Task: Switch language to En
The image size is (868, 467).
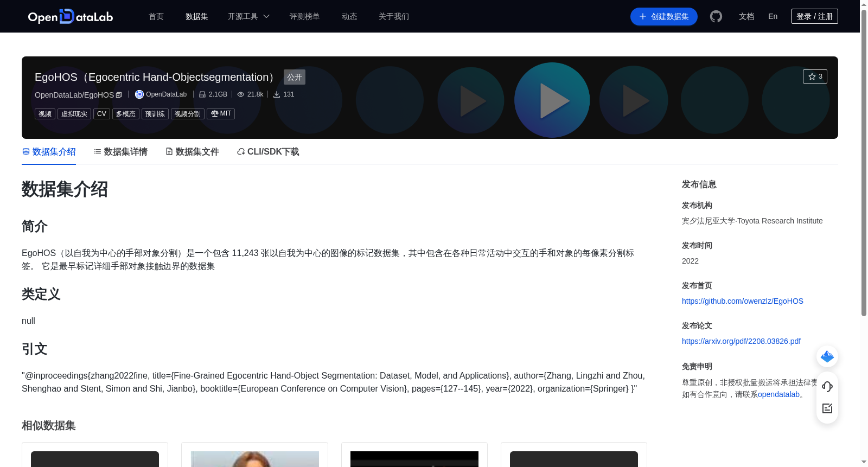Action: click(773, 17)
